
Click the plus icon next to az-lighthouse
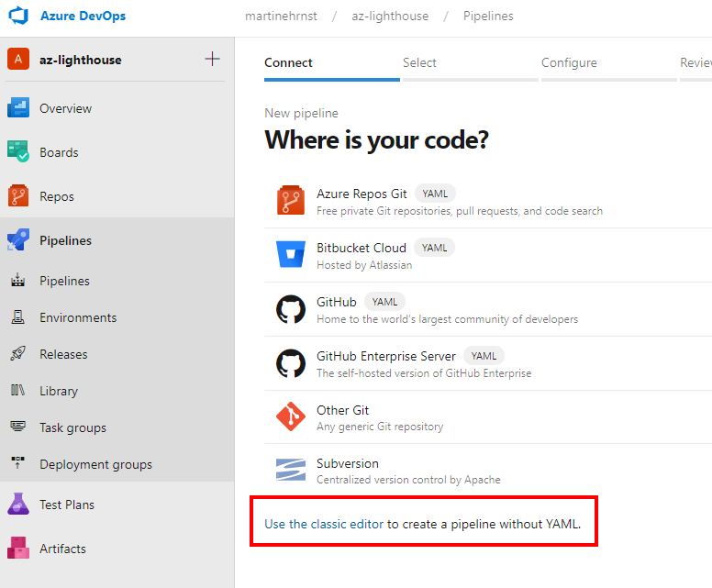(212, 59)
